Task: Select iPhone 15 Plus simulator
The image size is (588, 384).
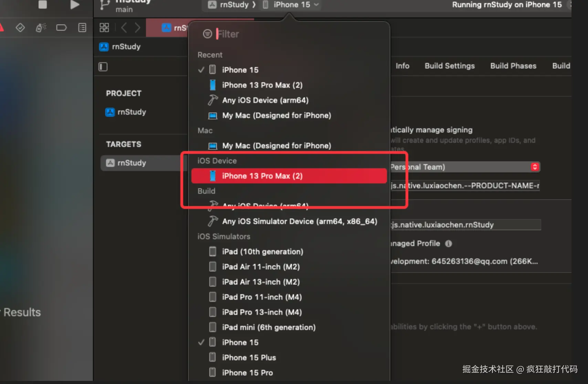Action: (x=289, y=358)
